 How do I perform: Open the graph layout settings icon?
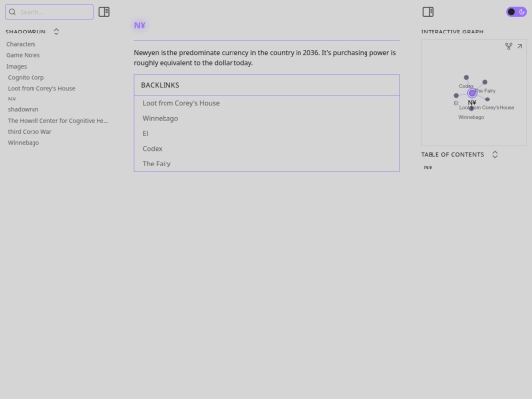click(x=508, y=46)
